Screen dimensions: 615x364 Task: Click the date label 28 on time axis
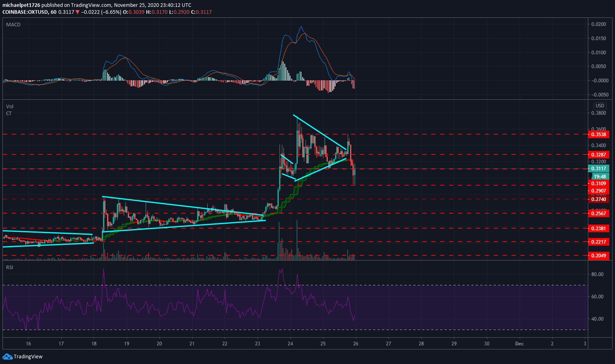(421, 344)
